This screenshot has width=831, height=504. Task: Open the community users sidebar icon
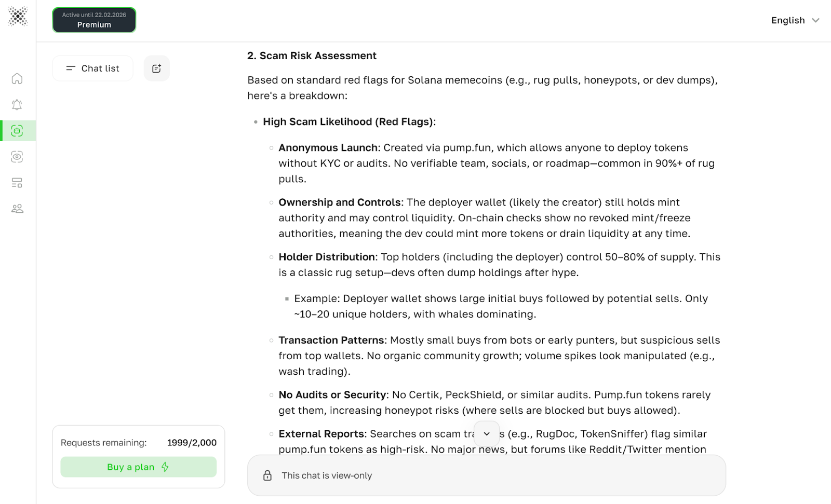pos(17,208)
